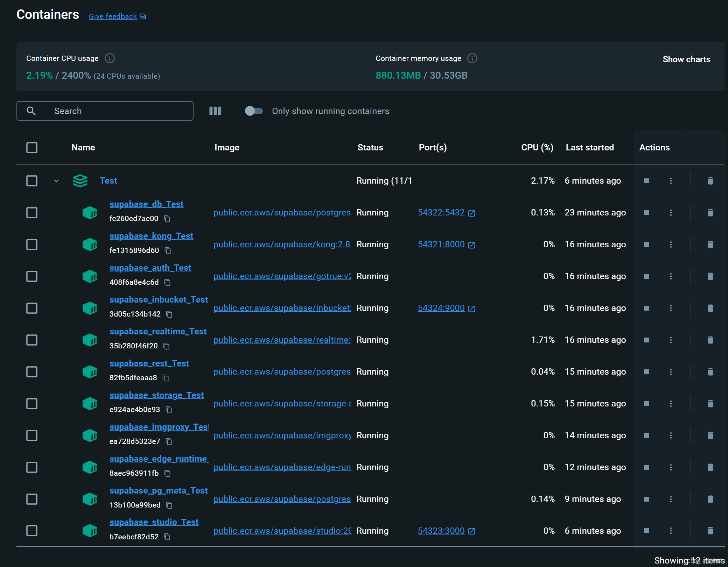
Task: Collapse the Test stack group
Action: pyautogui.click(x=56, y=181)
